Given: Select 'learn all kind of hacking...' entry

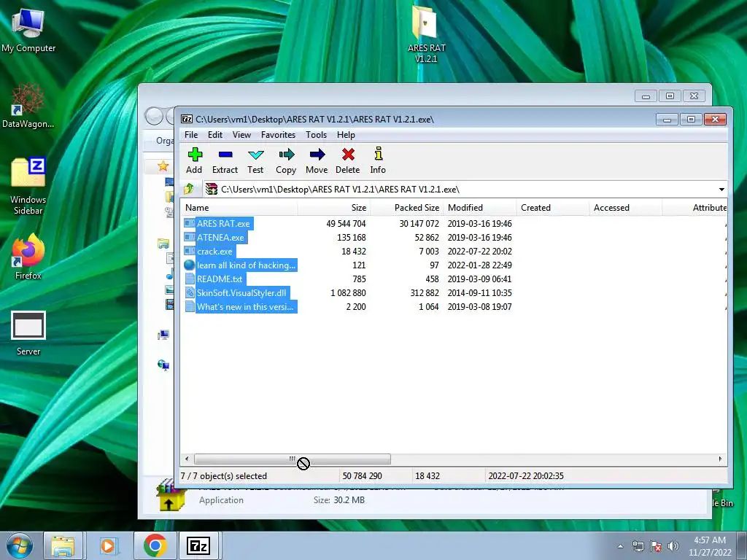Looking at the screenshot, I should coord(247,265).
